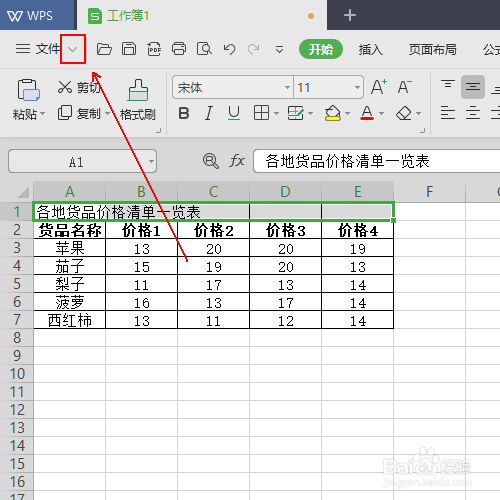Image resolution: width=500 pixels, height=500 pixels.
Task: Click the Print icon
Action: tap(179, 49)
